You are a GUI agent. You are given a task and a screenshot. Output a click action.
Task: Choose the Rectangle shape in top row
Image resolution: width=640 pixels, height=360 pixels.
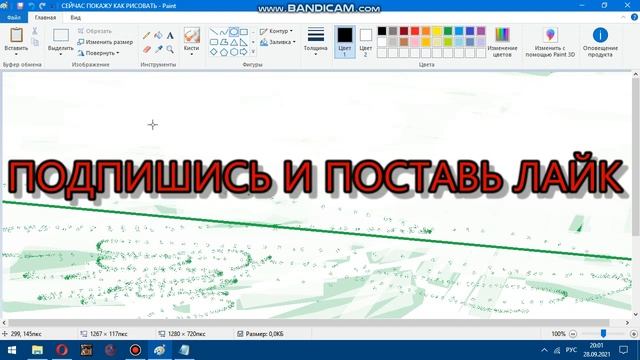[244, 32]
